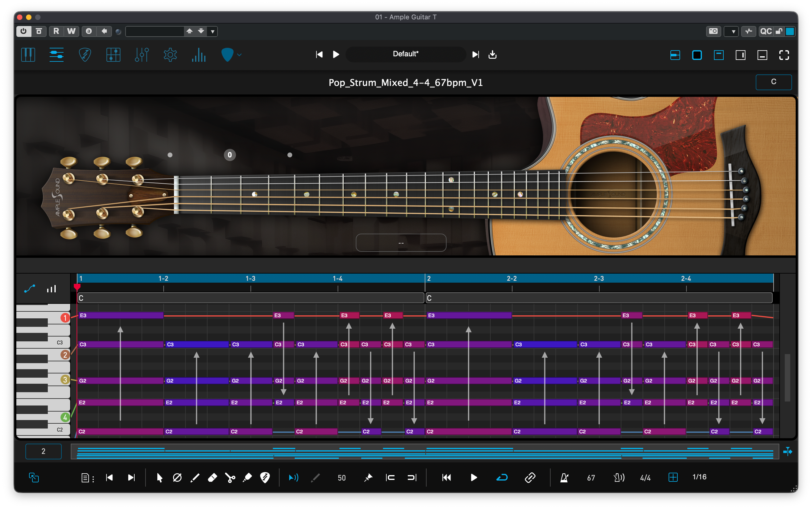Jump to previous pattern with skip-back icon
This screenshot has width=812, height=509.
click(110, 477)
